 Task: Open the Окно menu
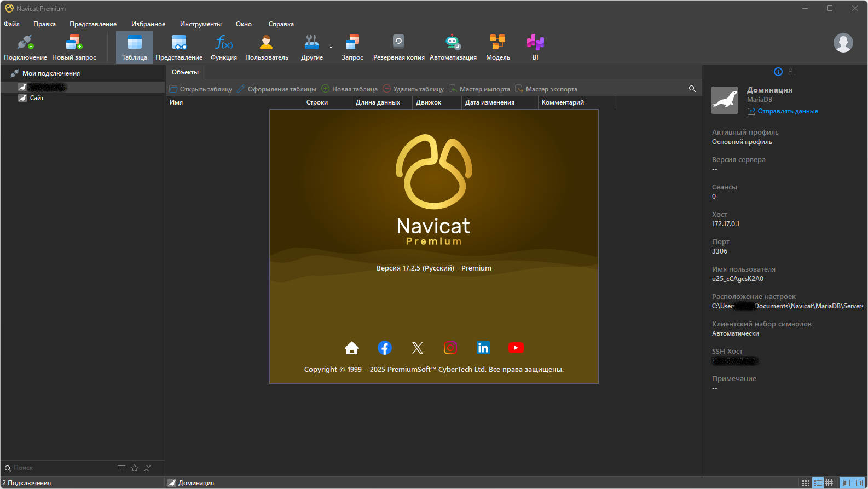point(244,24)
